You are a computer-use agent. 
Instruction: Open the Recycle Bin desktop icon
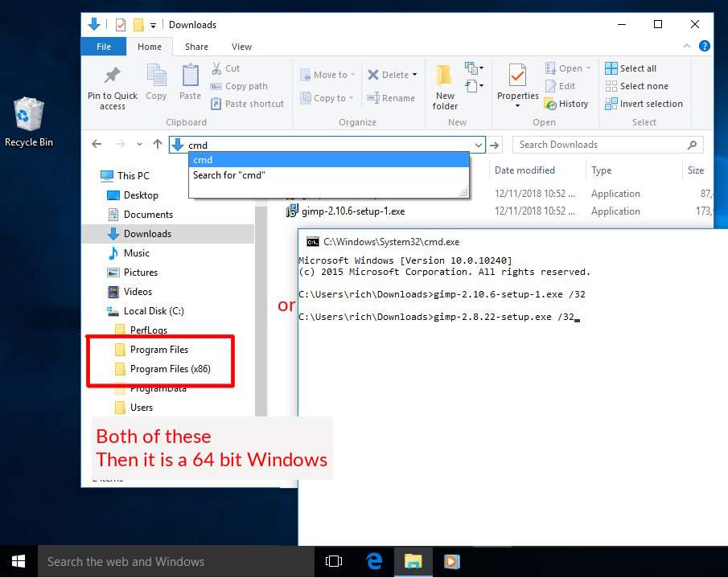coord(29,121)
